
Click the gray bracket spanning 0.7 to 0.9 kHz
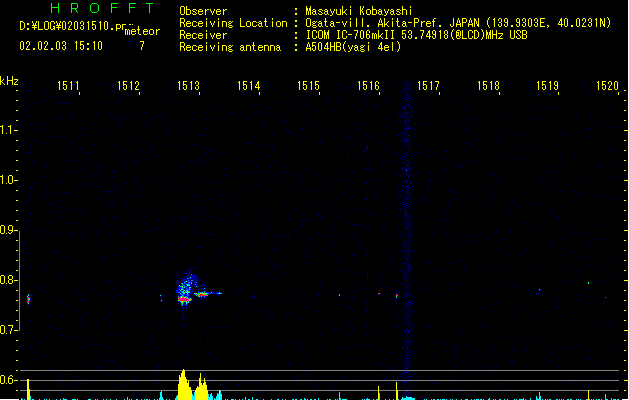click(x=19, y=280)
